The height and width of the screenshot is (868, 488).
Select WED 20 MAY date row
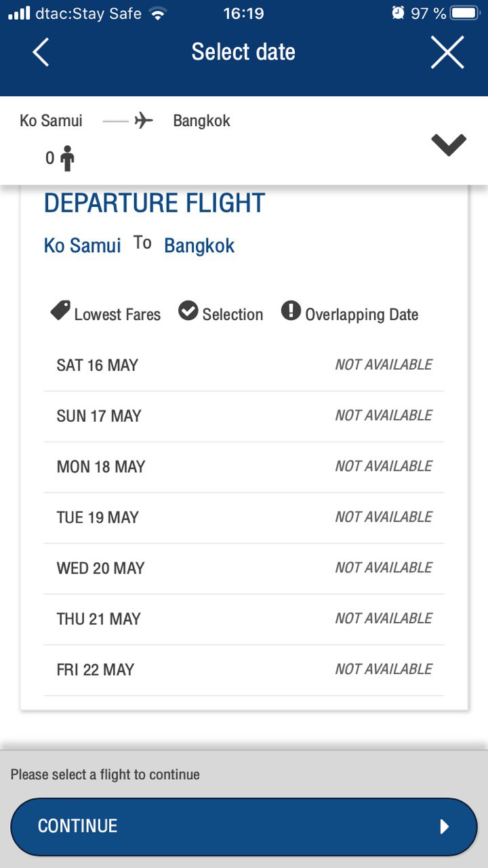(244, 569)
